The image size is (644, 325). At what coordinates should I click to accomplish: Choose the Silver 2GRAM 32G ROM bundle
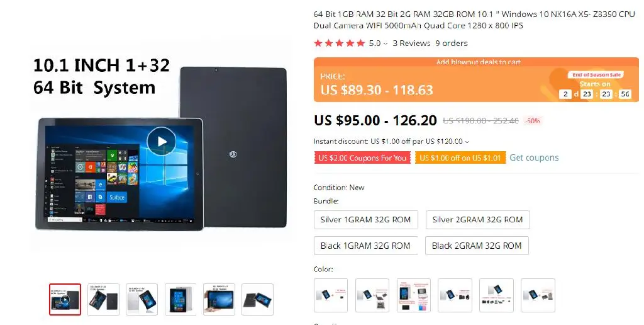[478, 220]
